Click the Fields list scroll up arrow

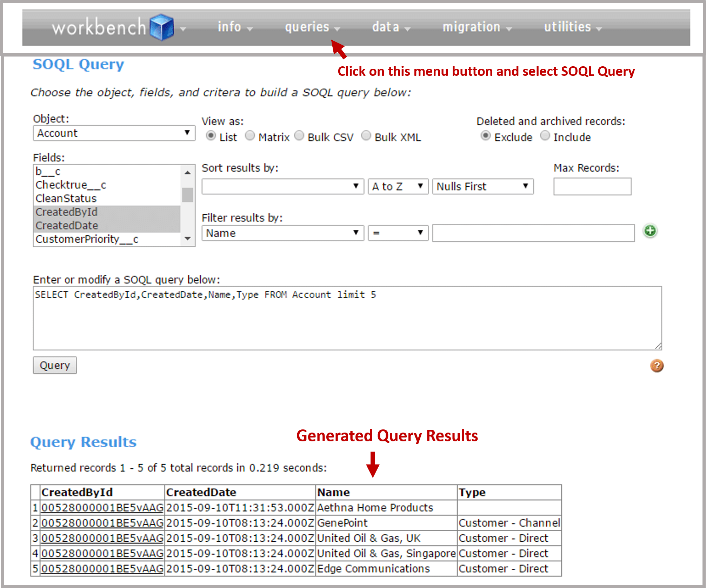click(x=188, y=172)
